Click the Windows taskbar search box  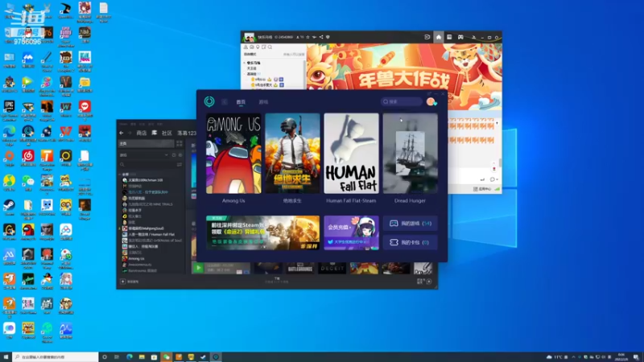[x=56, y=357]
